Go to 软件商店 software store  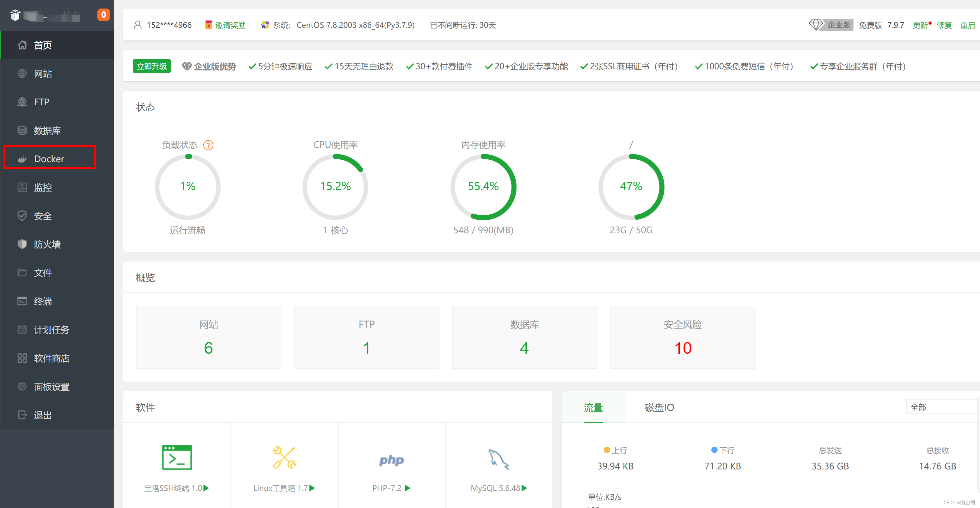[51, 358]
